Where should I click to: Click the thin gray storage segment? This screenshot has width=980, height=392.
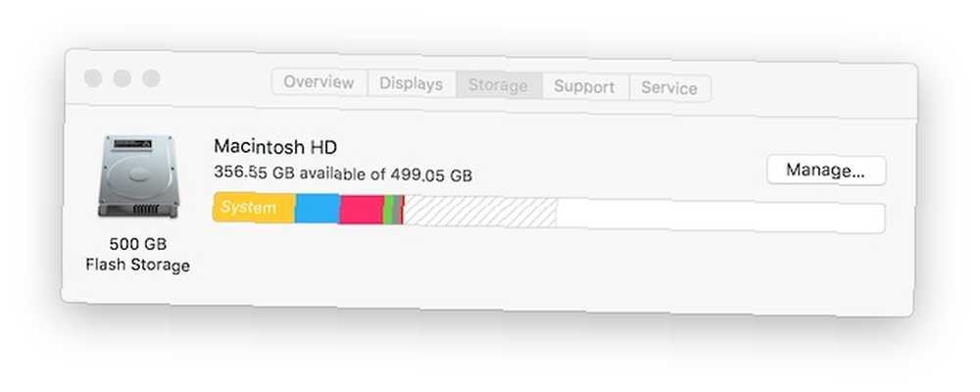pyautogui.click(x=396, y=210)
